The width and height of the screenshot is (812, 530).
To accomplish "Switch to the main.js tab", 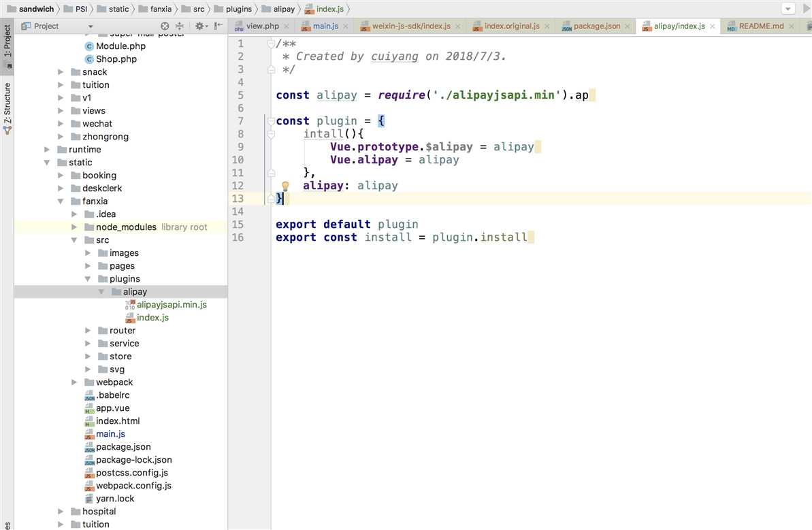I will (x=325, y=27).
